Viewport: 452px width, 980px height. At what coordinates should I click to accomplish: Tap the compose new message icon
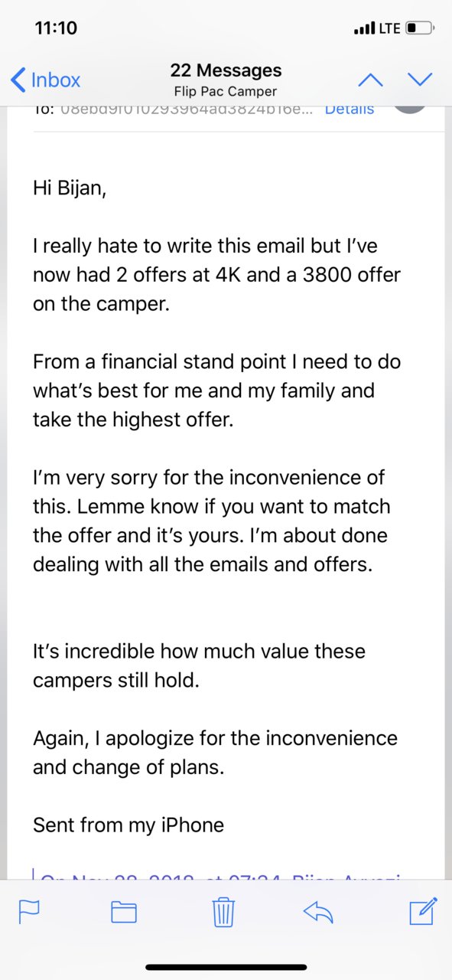click(x=423, y=910)
